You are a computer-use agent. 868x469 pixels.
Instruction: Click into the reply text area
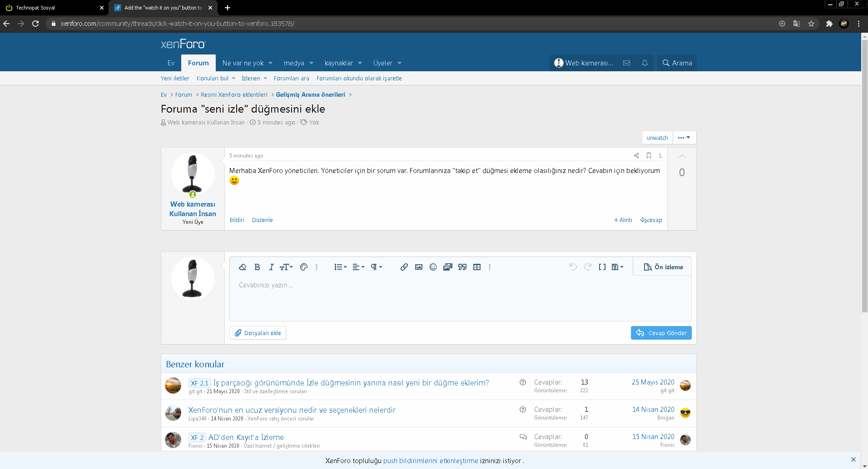tap(460, 298)
